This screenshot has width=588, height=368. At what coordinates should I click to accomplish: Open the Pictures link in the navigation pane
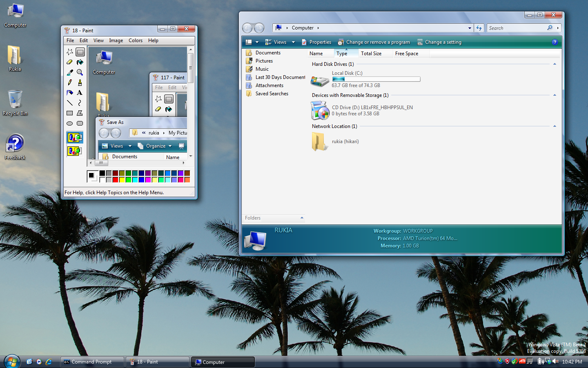click(x=264, y=61)
